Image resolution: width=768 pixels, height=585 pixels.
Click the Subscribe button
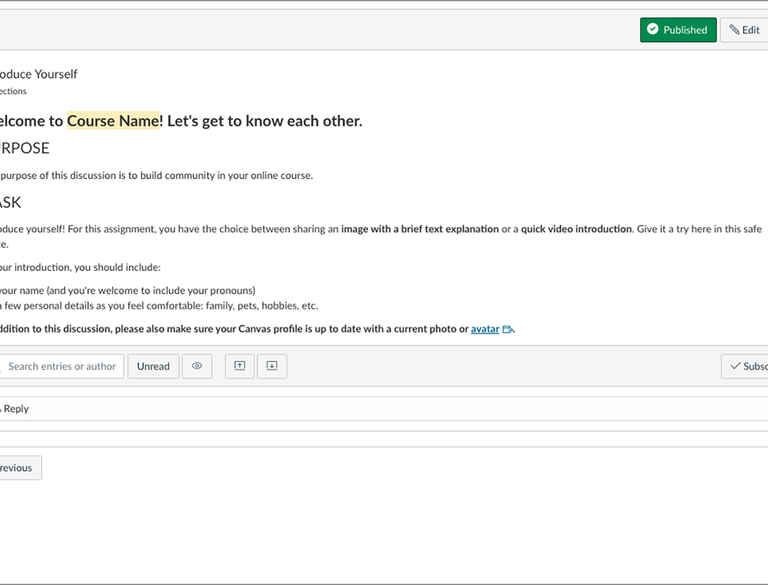pos(746,366)
